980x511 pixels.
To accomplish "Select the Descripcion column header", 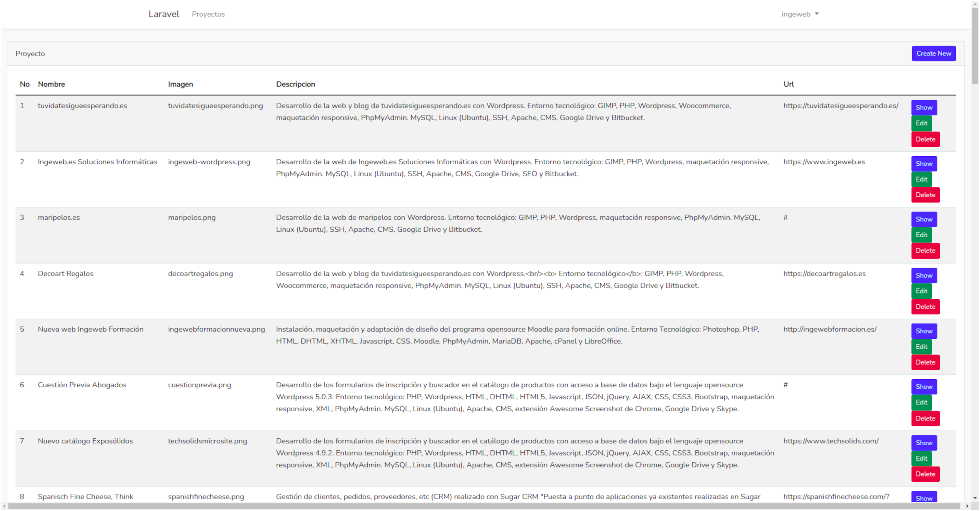I will coord(296,84).
